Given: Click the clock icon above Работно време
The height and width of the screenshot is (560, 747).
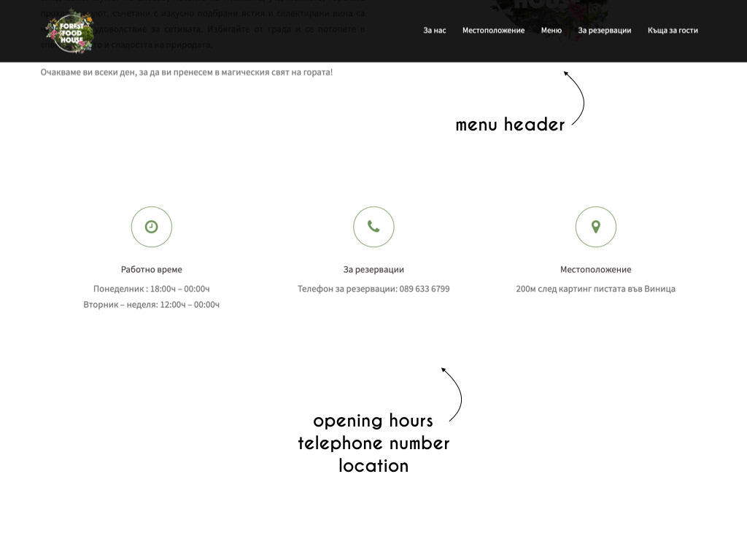Looking at the screenshot, I should [151, 227].
